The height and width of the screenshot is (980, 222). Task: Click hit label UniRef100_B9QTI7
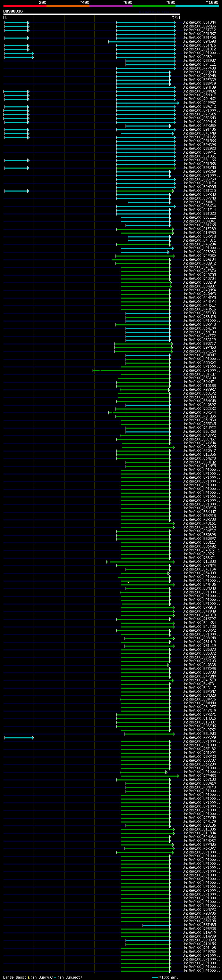(x=199, y=344)
